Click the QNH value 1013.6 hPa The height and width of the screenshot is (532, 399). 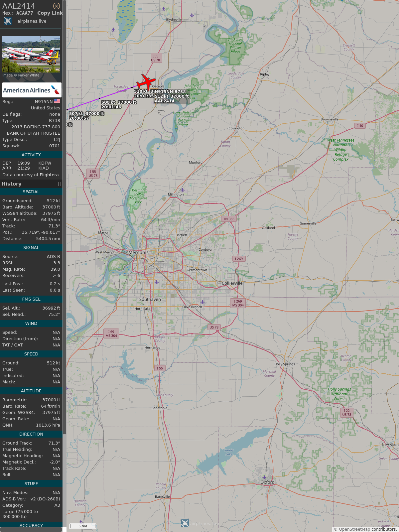tap(48, 425)
